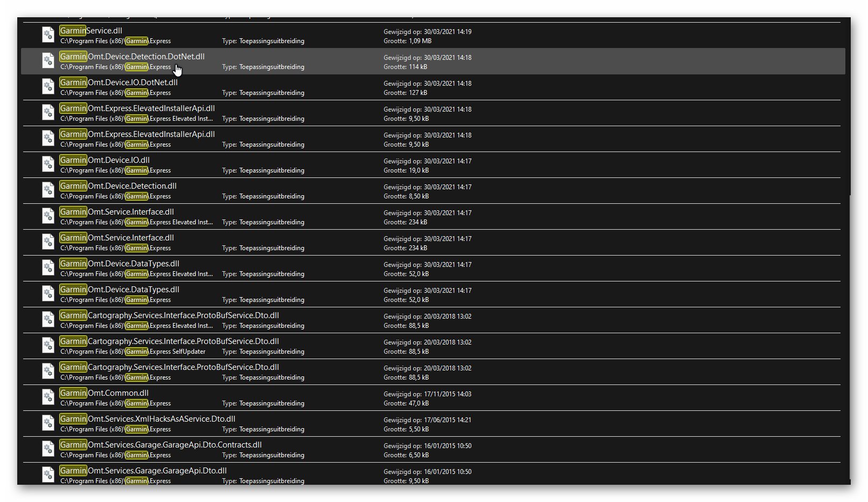868x502 pixels.
Task: Click the GarminOmt.Common.dll file icon
Action: point(48,397)
